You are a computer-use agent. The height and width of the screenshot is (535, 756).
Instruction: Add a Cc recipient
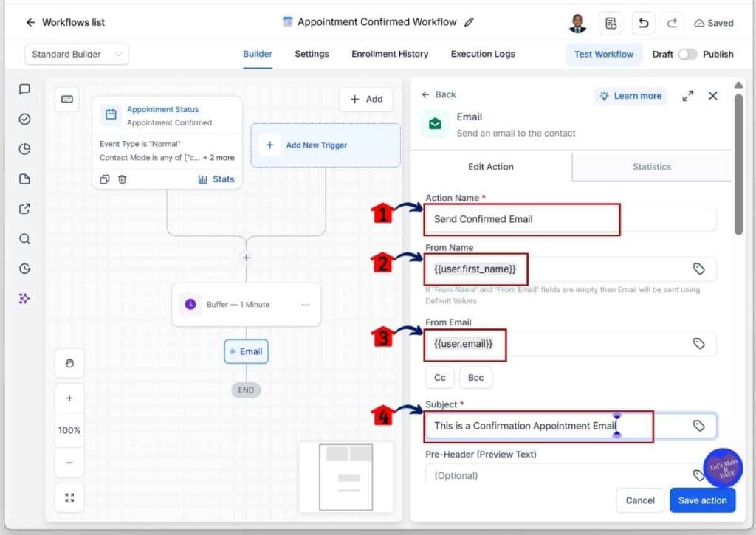click(440, 378)
